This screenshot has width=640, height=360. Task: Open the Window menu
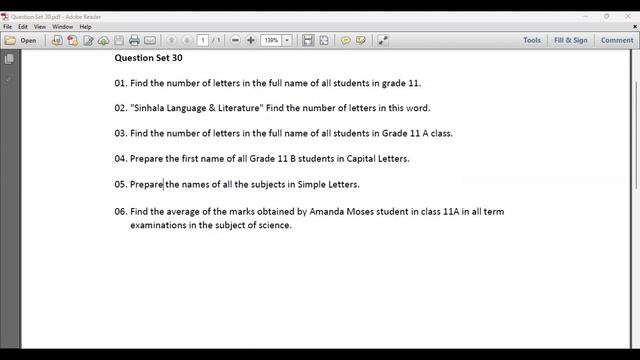tap(62, 27)
